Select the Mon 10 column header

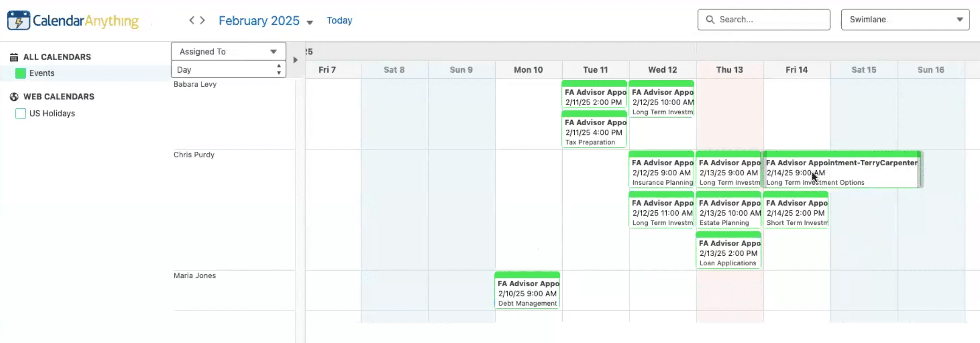coord(528,70)
